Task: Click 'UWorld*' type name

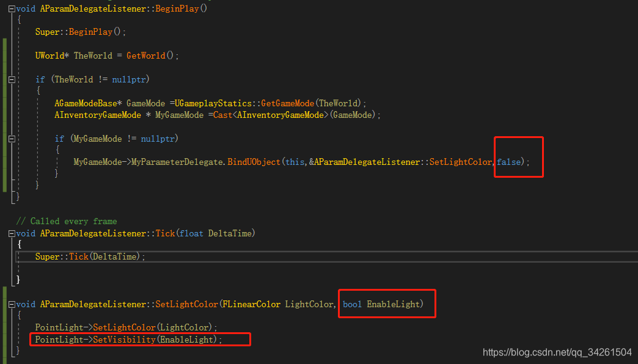Action: [x=52, y=56]
